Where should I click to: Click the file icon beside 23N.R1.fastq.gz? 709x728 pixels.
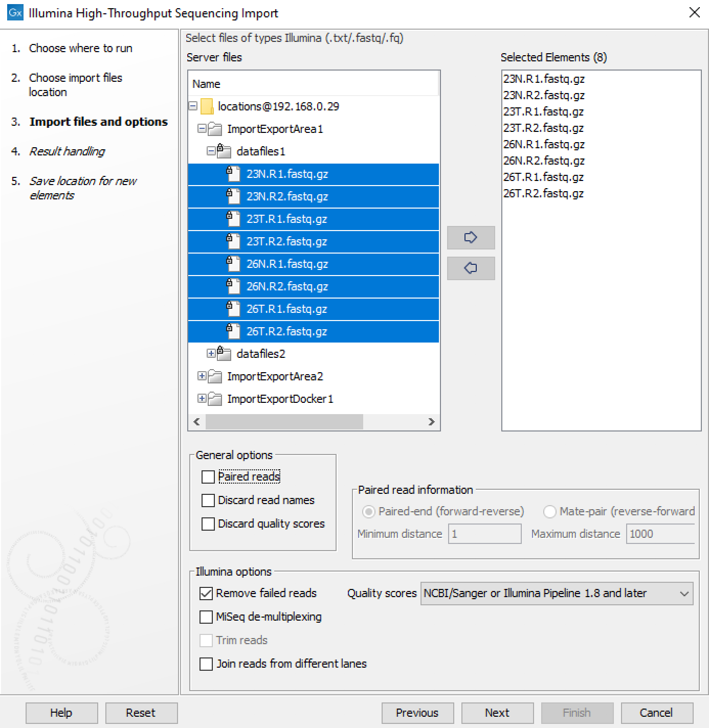(x=234, y=174)
